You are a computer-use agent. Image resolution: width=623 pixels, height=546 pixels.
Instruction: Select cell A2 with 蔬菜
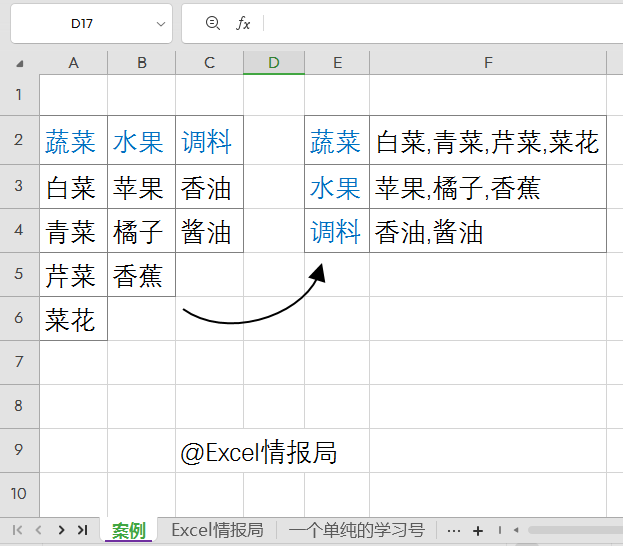74,140
